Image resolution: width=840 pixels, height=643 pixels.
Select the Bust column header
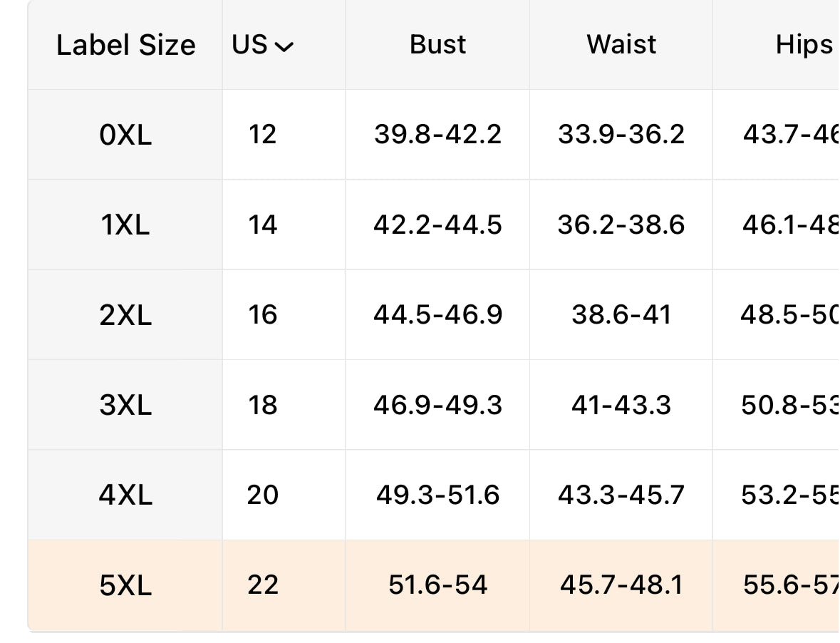437,44
